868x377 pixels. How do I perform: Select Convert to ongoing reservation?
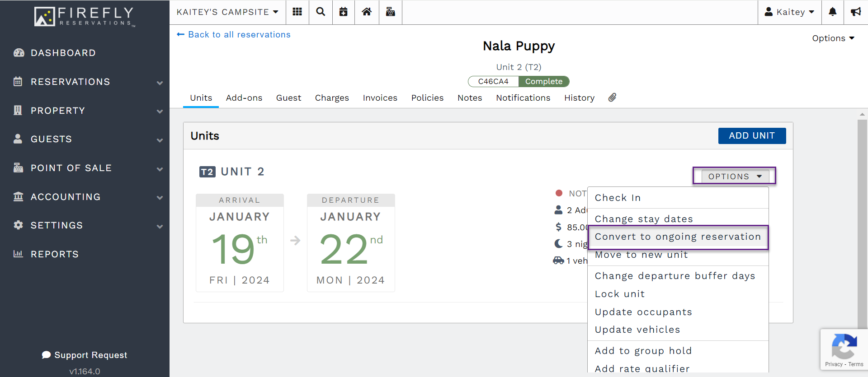pyautogui.click(x=678, y=237)
